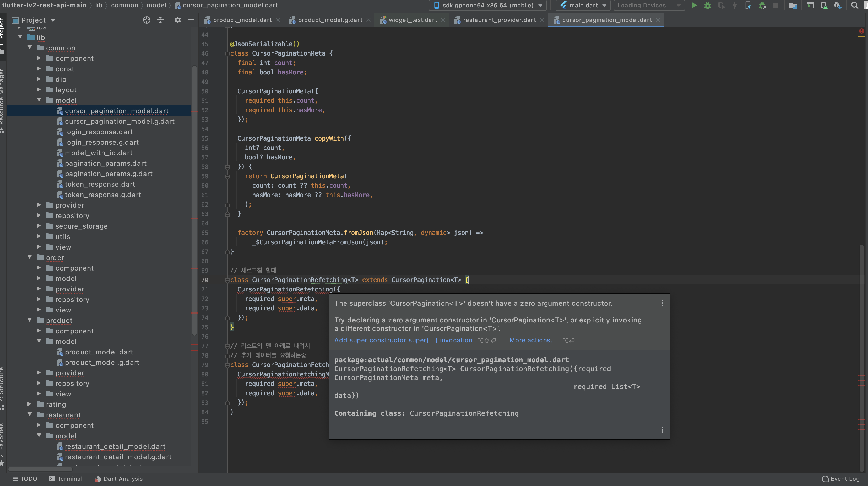Open the main.dart run configuration dropdown
The height and width of the screenshot is (486, 868).
[x=583, y=6]
